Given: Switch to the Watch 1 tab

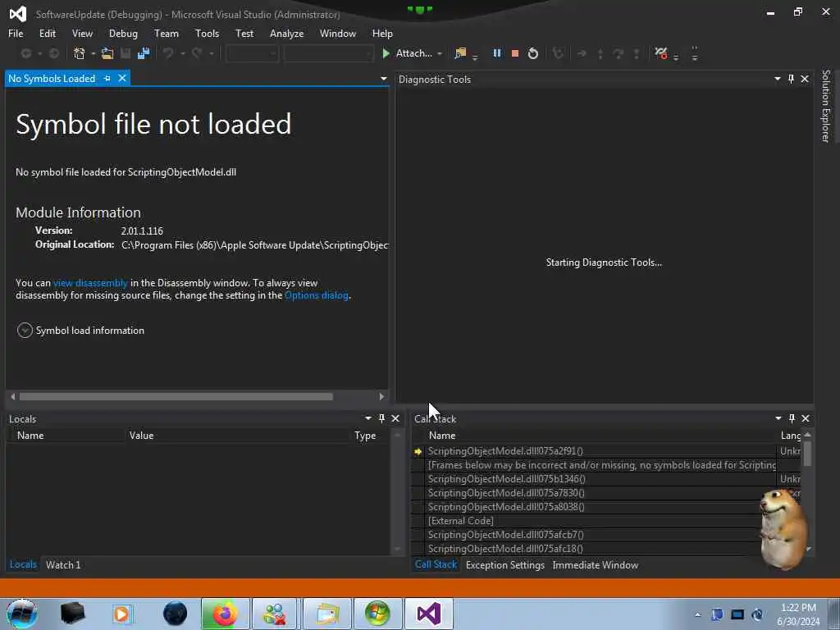Looking at the screenshot, I should (63, 564).
